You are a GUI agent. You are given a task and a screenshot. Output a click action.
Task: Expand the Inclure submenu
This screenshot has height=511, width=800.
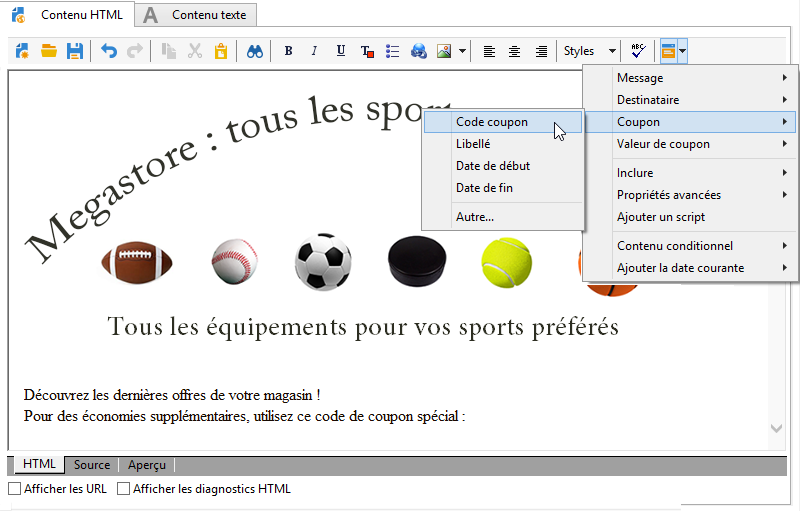(x=691, y=173)
